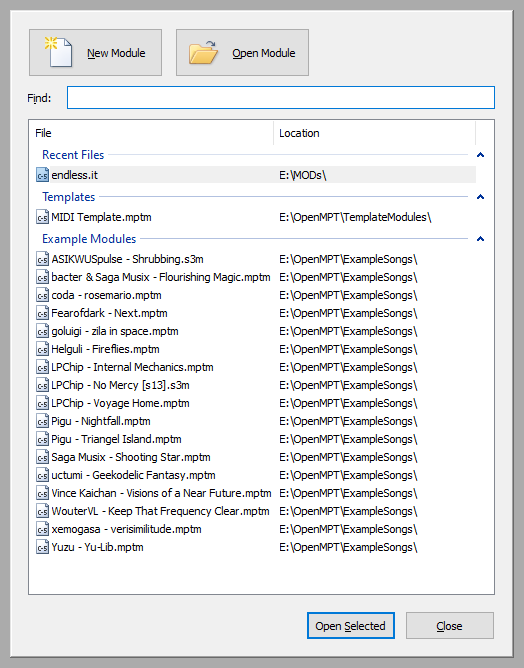Click the Close button
Viewport: 524px width, 668px height.
[449, 625]
